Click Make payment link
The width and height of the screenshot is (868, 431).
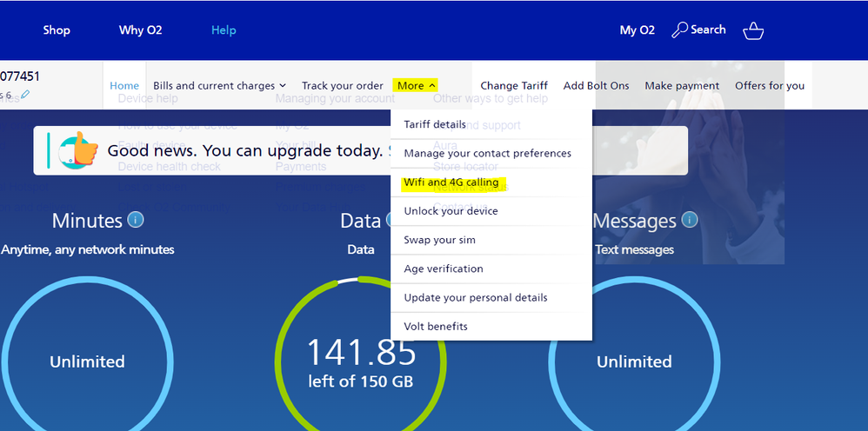[682, 85]
